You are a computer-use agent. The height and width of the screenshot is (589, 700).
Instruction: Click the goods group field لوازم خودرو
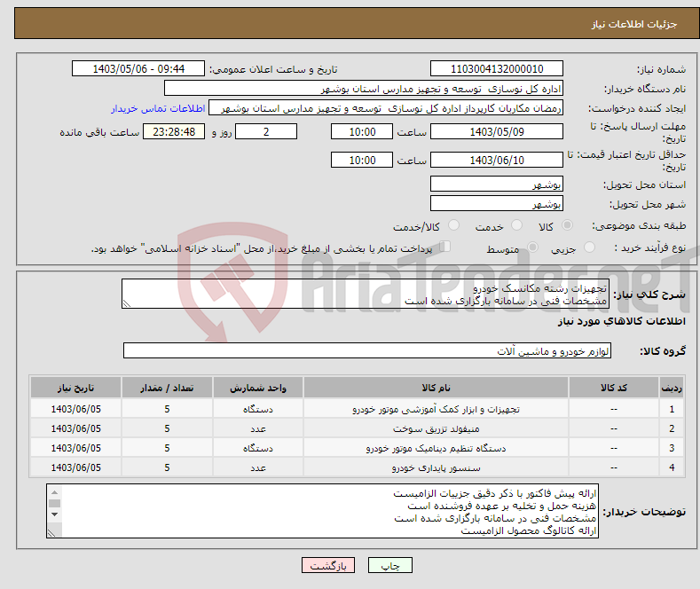point(367,350)
